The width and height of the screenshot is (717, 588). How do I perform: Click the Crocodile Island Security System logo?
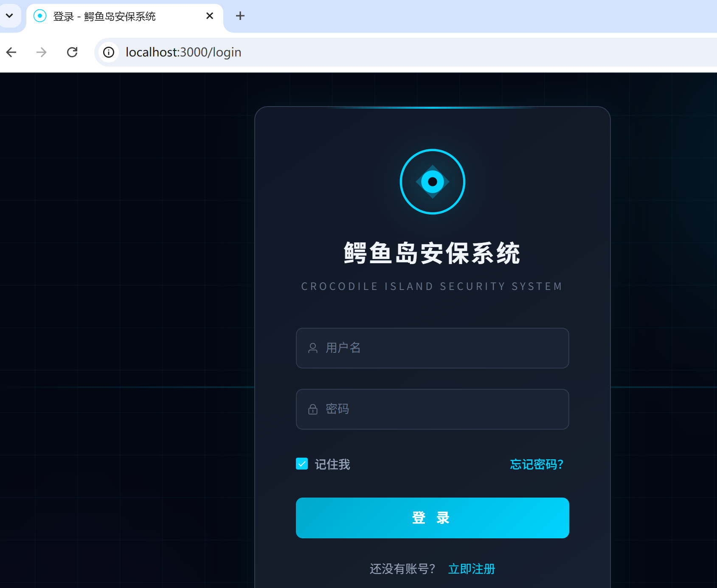tap(433, 181)
